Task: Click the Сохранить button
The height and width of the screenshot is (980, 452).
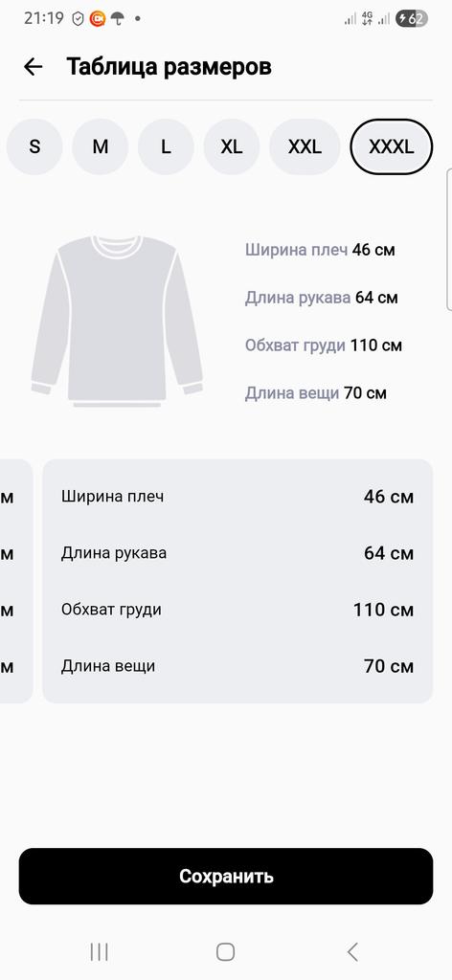Action: click(x=226, y=876)
